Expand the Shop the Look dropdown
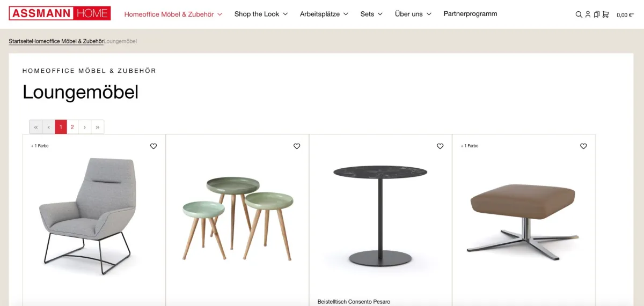Image resolution: width=644 pixels, height=306 pixels. (x=261, y=14)
